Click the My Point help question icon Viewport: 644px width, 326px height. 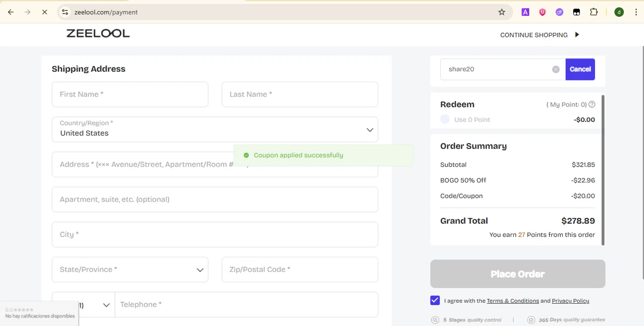click(x=592, y=104)
